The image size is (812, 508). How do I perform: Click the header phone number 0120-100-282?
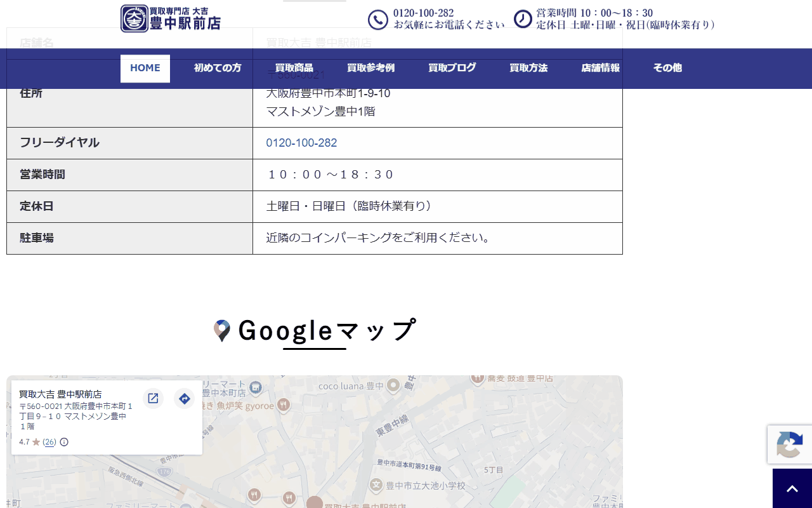[423, 13]
